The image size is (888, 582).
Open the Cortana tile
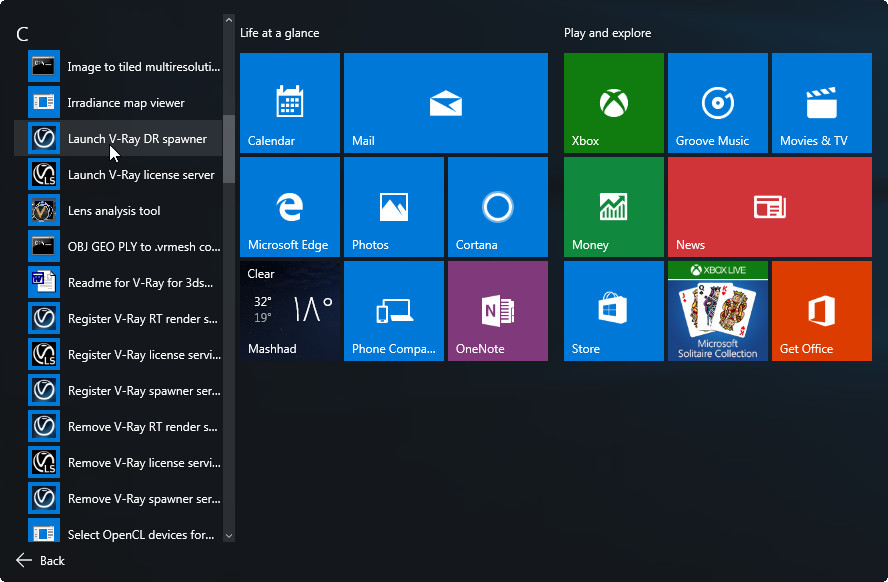point(498,207)
